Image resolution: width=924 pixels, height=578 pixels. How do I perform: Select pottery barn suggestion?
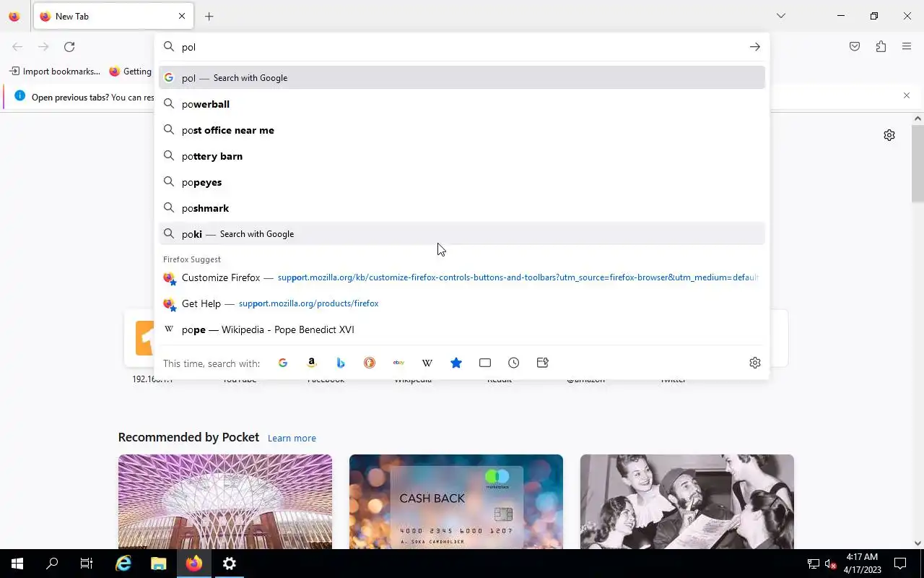[x=462, y=156]
